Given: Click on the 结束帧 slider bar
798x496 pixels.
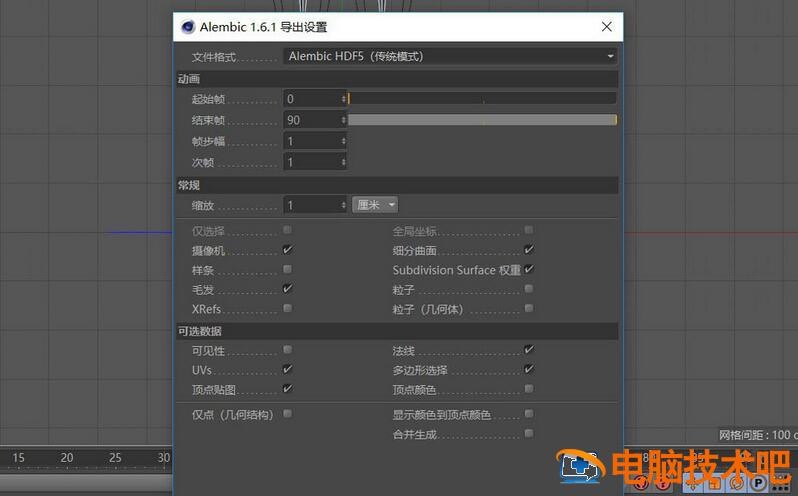Looking at the screenshot, I should (482, 120).
